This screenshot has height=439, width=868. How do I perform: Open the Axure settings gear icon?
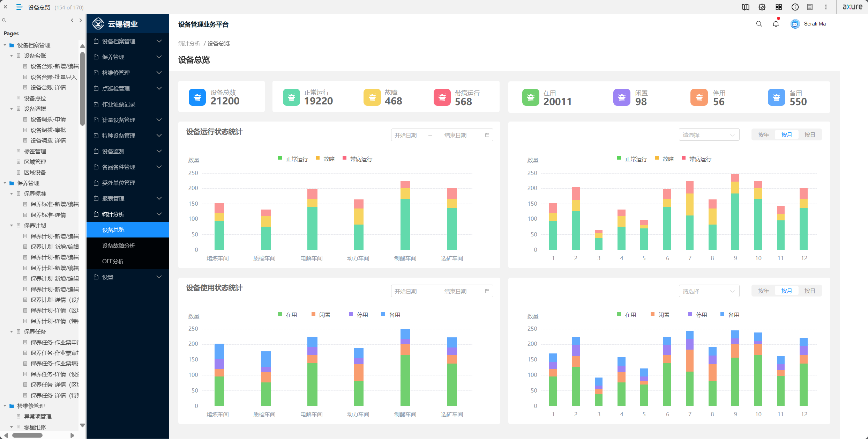(x=762, y=7)
